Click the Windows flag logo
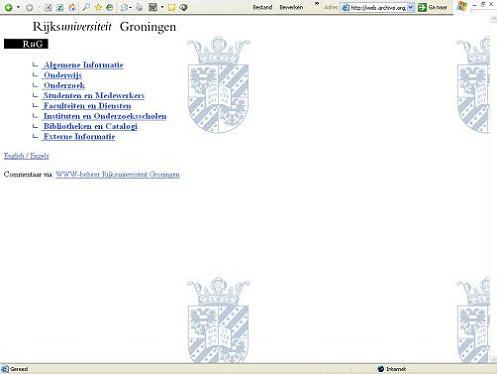497x374 pixels. (x=462, y=6)
